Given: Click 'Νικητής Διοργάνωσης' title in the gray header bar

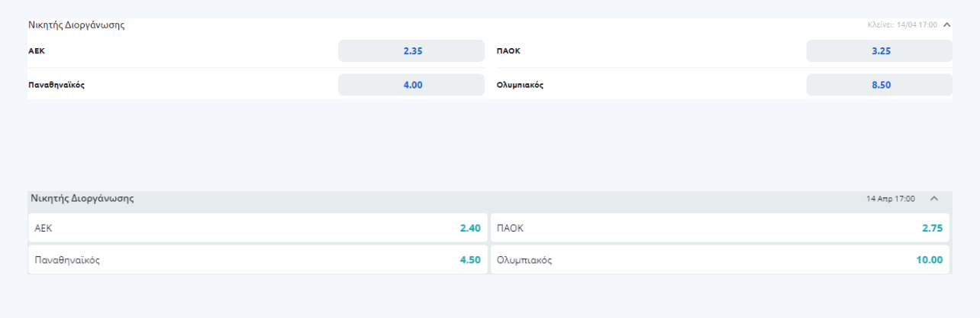Looking at the screenshot, I should click(x=82, y=198).
